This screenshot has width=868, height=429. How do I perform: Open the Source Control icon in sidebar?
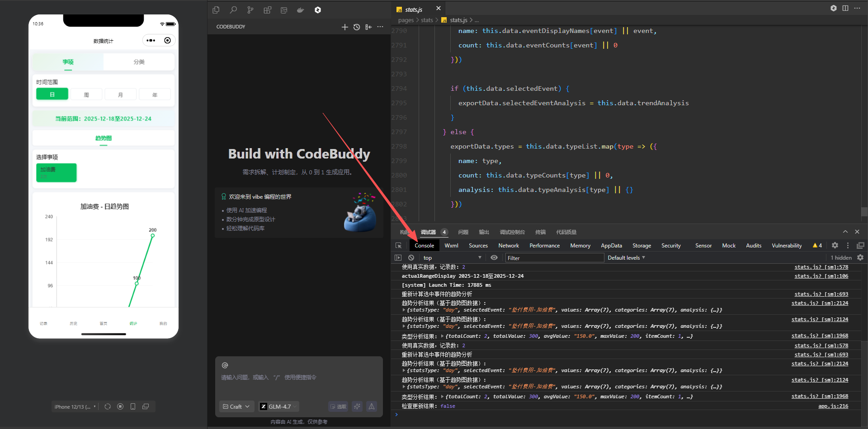point(250,10)
